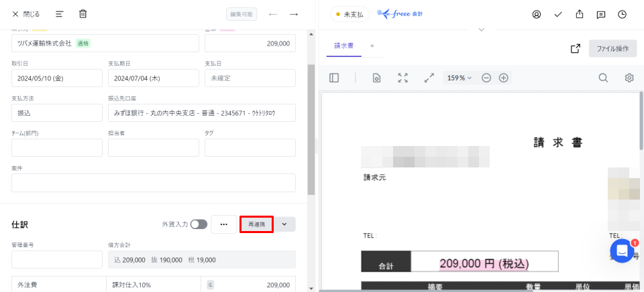Zoom out with the minus icon
Screen dimensions: 644x292
[x=486, y=78]
